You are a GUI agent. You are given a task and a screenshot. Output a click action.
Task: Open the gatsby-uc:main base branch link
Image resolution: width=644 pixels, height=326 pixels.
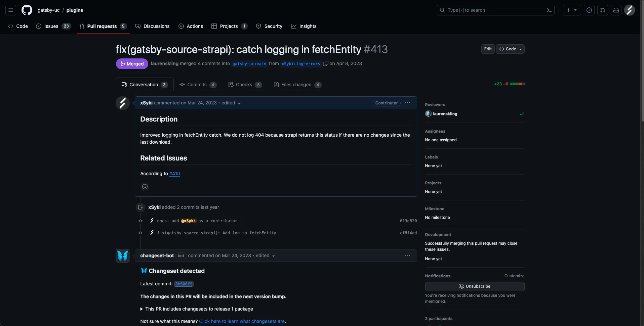coord(249,64)
